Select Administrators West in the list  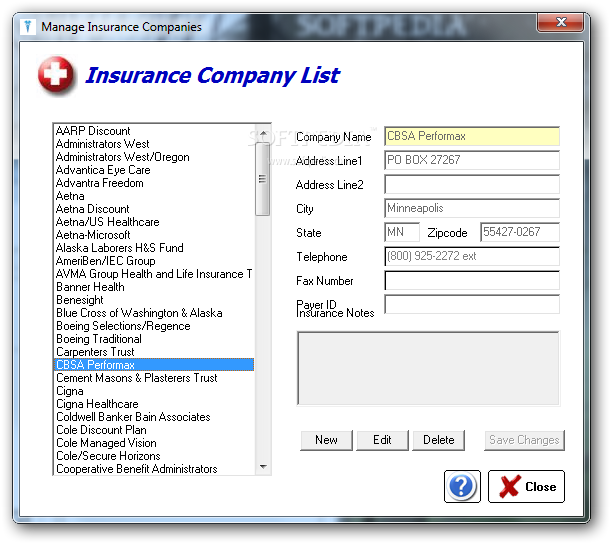tap(154, 144)
